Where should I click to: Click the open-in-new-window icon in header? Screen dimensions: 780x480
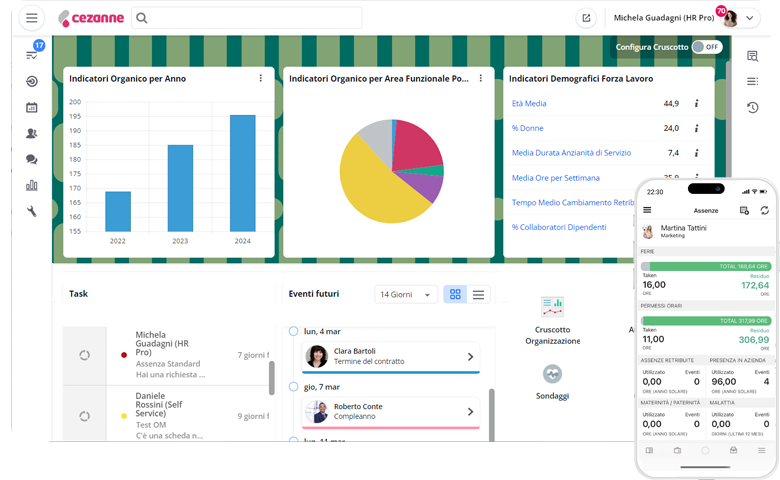point(586,18)
